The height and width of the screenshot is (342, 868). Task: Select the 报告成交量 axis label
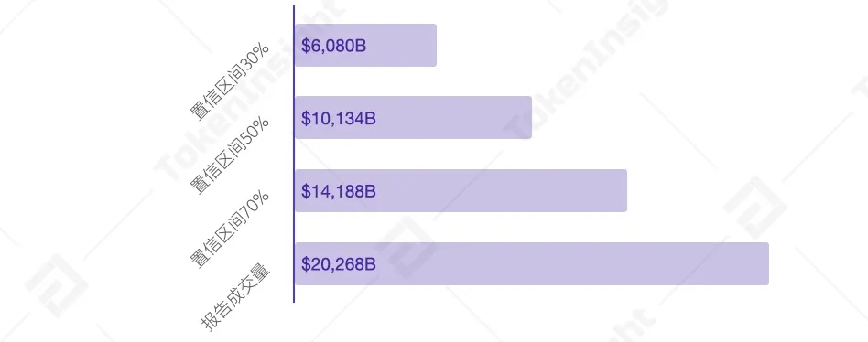[x=236, y=298]
